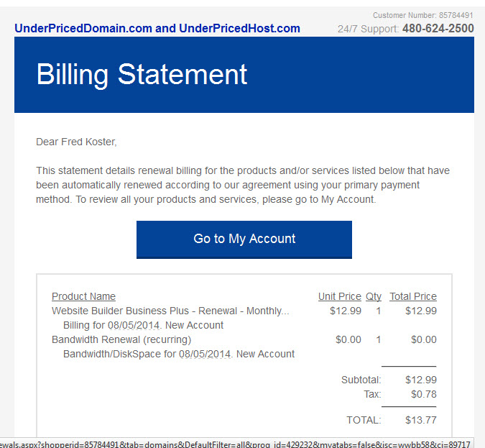Click the 08/05/2014 date in Bandwidth/DiskSpace line
The height and width of the screenshot is (448, 485).
(205, 354)
